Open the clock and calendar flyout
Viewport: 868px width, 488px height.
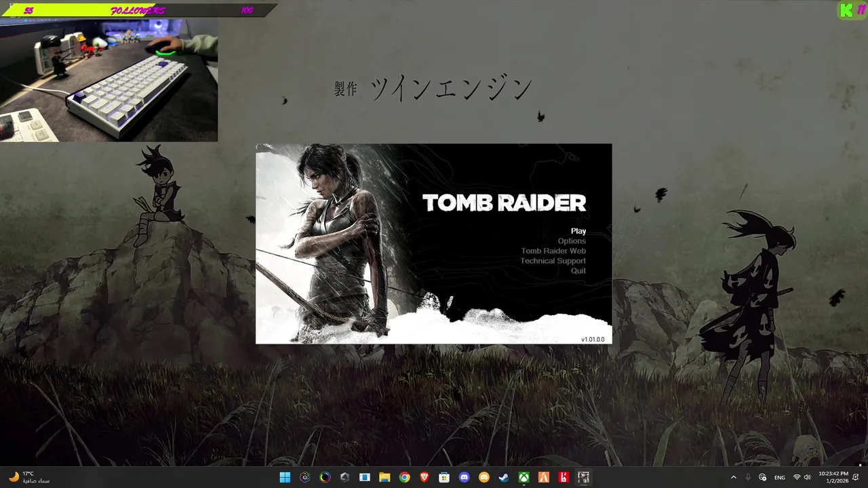tap(833, 477)
